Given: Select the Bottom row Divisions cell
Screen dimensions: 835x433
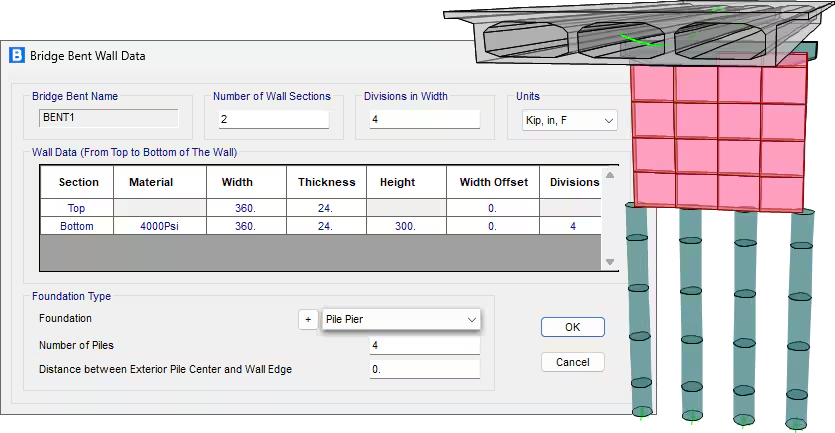Looking at the screenshot, I should [571, 226].
